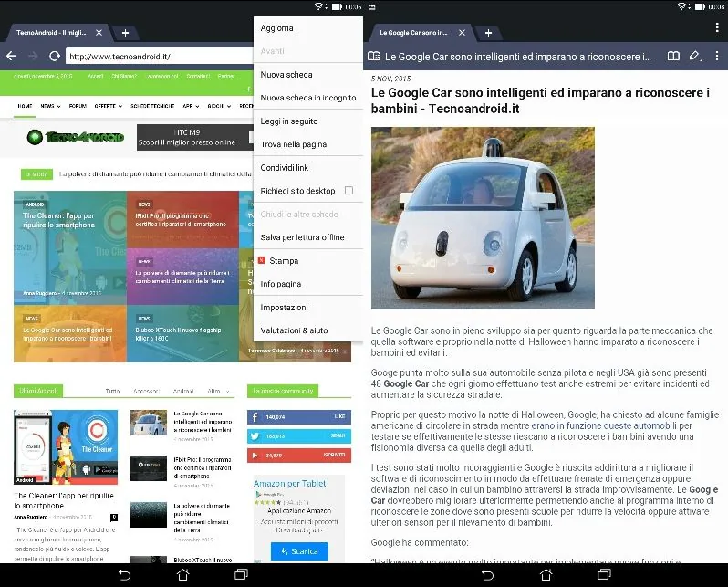Open new tab in right browser window
This screenshot has width=728, height=587.
coord(488,33)
